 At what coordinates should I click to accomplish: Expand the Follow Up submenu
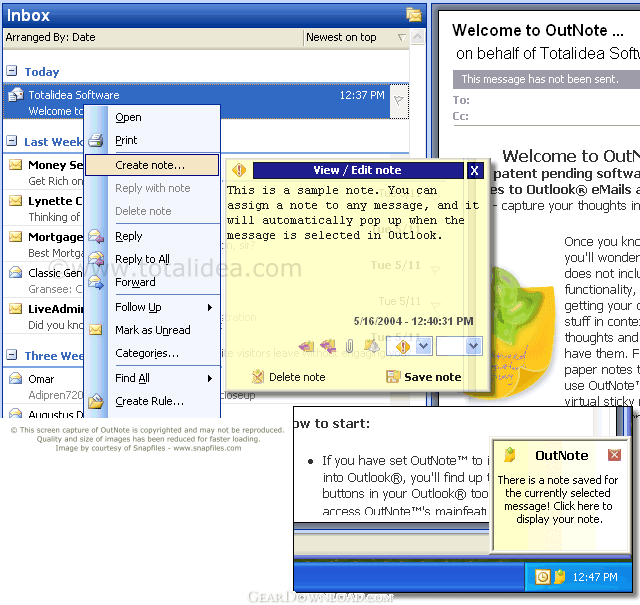(x=152, y=307)
